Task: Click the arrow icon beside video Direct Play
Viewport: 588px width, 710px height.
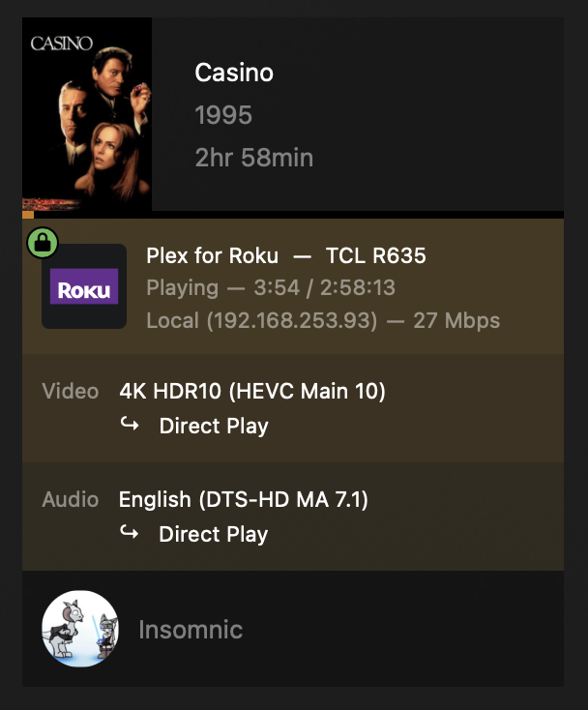Action: coord(130,425)
